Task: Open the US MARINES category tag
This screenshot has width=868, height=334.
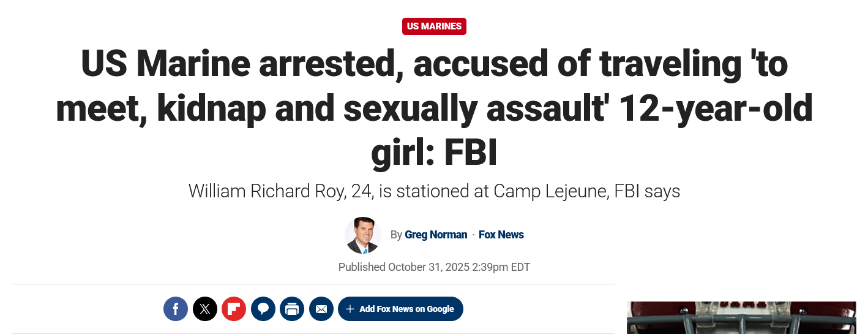Action: [434, 26]
